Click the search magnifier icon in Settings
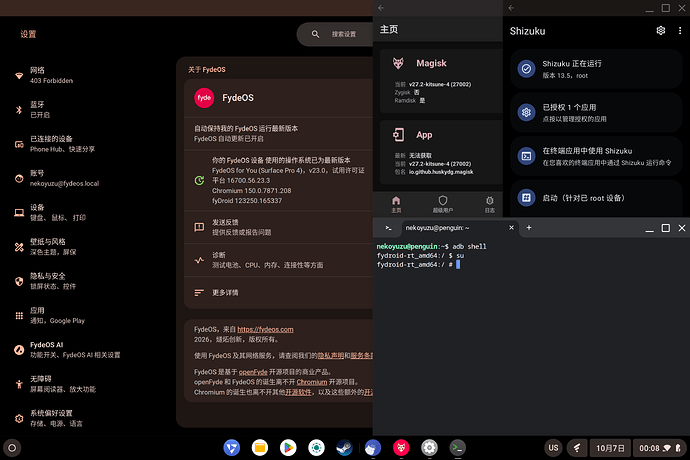The image size is (690, 460). click(x=315, y=34)
